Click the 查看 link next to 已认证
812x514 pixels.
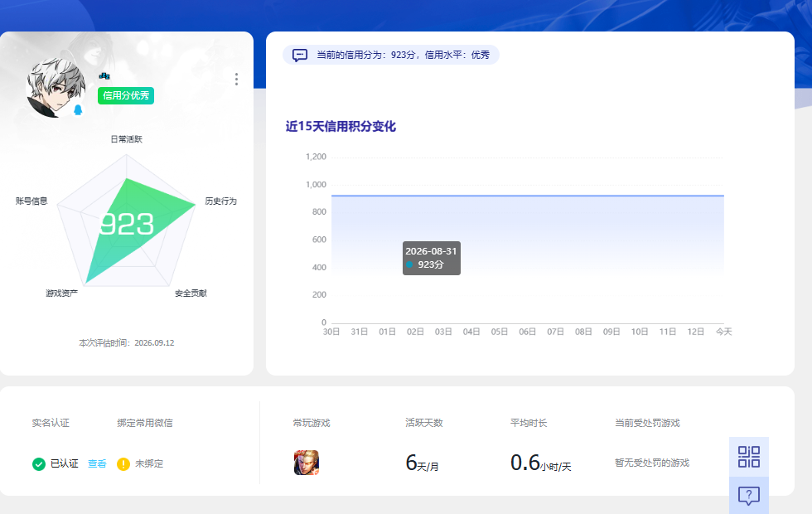[x=97, y=463]
